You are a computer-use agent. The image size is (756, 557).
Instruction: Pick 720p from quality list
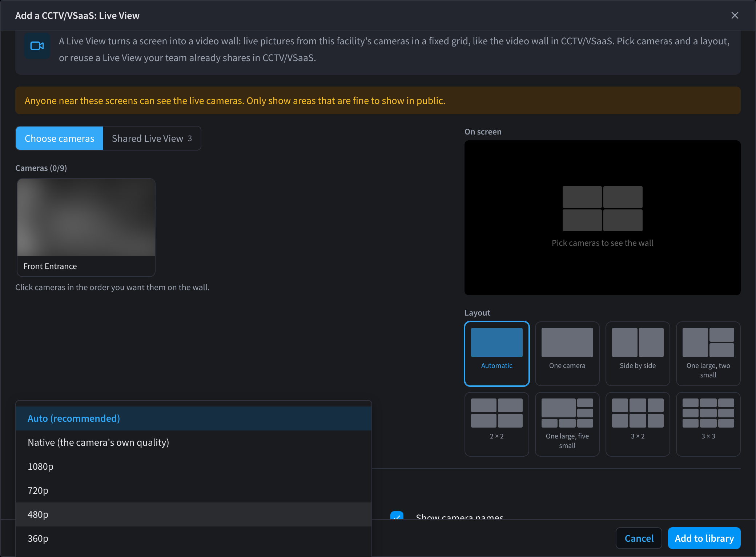pos(194,490)
